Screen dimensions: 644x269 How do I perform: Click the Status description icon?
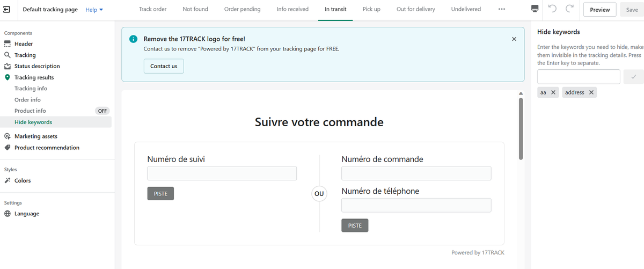point(8,67)
